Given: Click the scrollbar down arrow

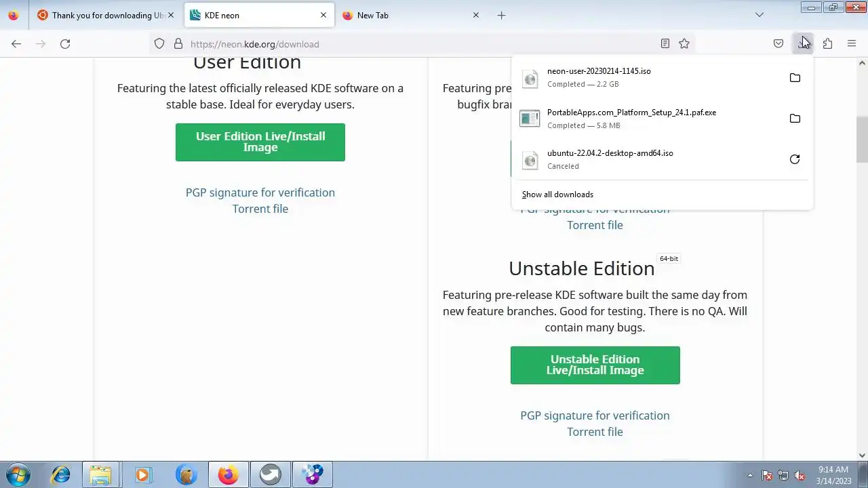Looking at the screenshot, I should click(862, 455).
